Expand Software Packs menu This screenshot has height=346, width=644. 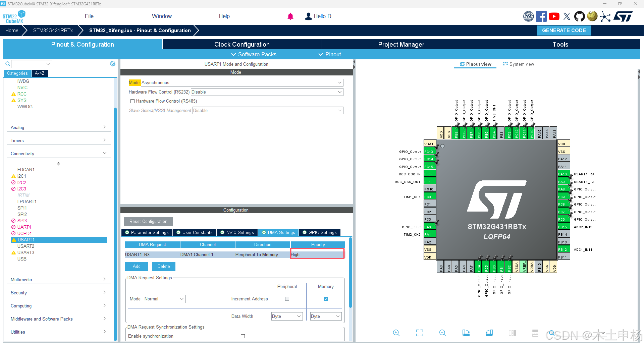[x=254, y=54]
